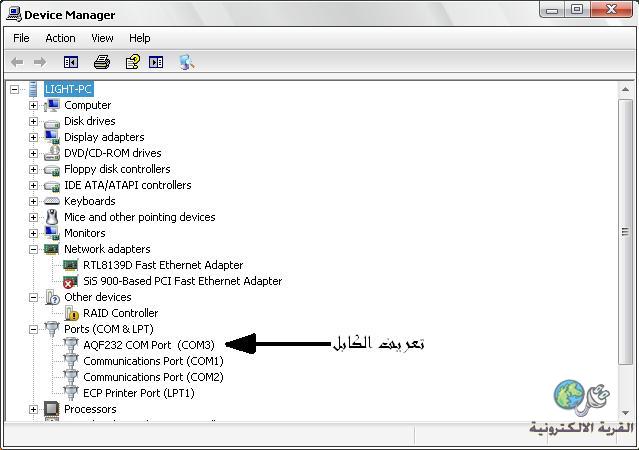Expand the Disk drives category
This screenshot has height=450, width=639.
tap(33, 121)
